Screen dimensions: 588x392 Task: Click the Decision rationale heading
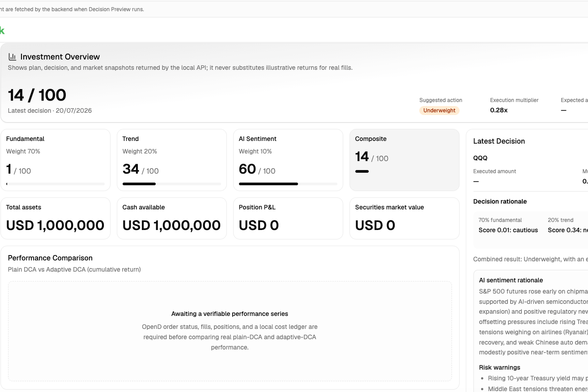[x=500, y=201]
